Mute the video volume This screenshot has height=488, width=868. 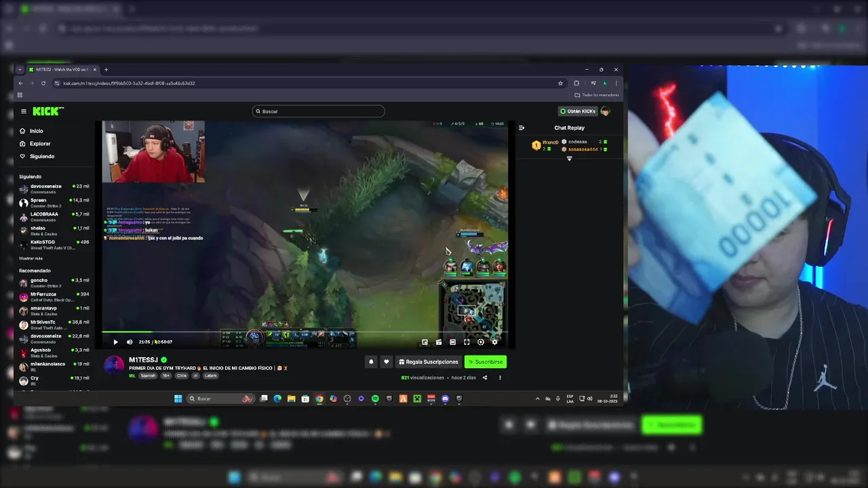click(x=130, y=342)
